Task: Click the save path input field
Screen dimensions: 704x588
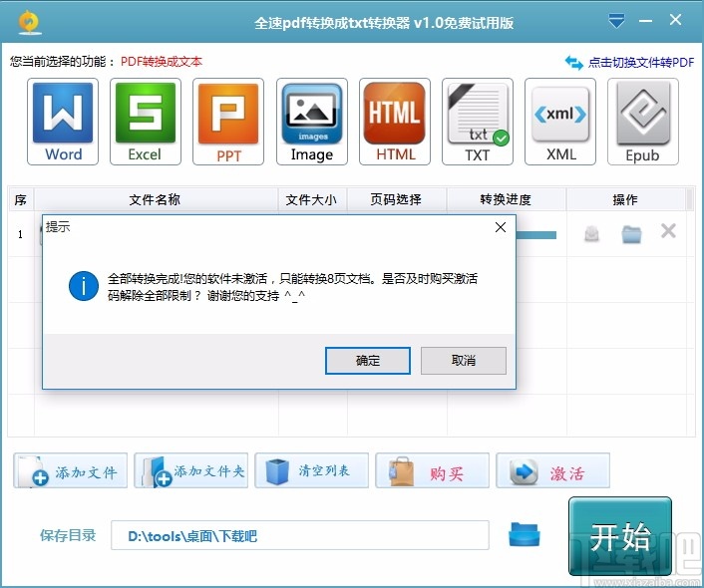Action: tap(300, 535)
